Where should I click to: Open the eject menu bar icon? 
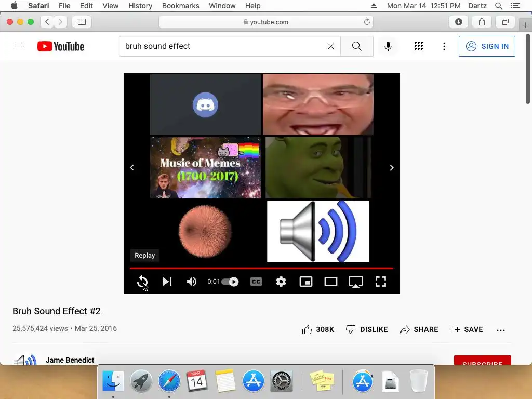(374, 6)
